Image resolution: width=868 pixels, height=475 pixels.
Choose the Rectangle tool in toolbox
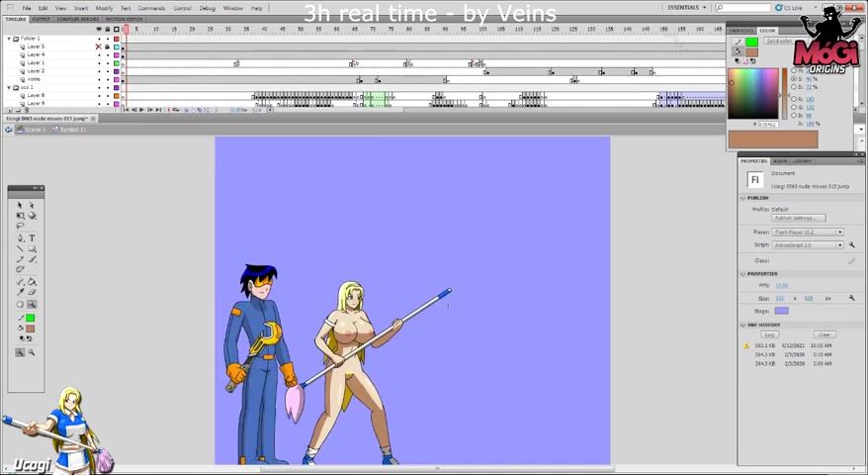(x=32, y=248)
